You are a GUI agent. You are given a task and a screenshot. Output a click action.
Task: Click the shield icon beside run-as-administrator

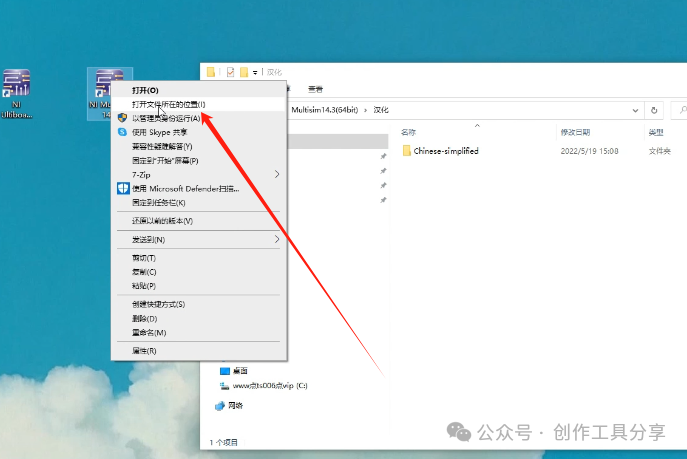122,118
